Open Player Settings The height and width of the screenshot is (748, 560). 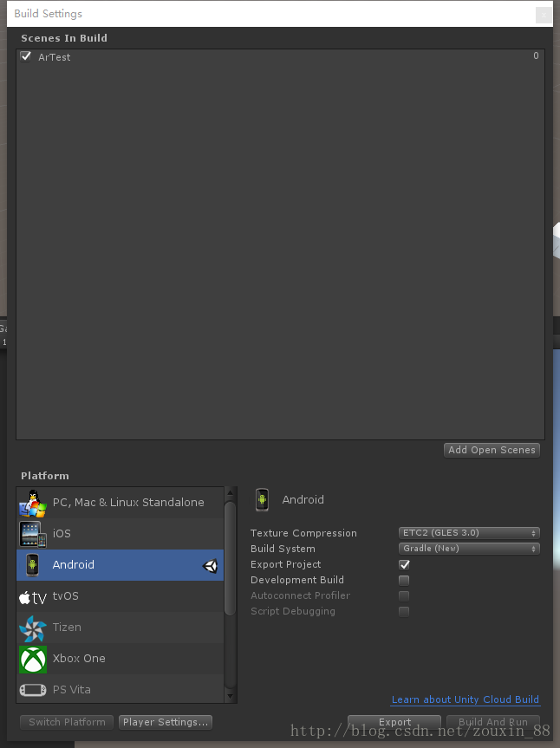click(166, 722)
